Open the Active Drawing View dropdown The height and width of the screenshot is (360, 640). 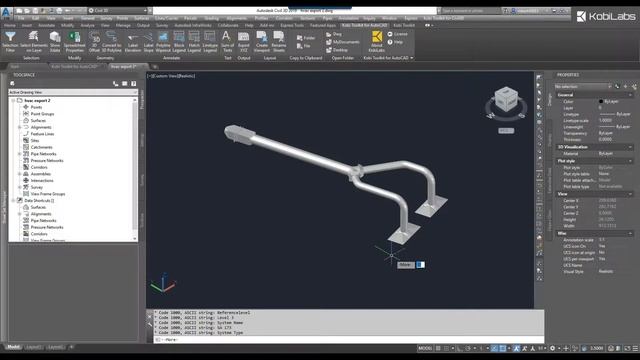point(73,92)
